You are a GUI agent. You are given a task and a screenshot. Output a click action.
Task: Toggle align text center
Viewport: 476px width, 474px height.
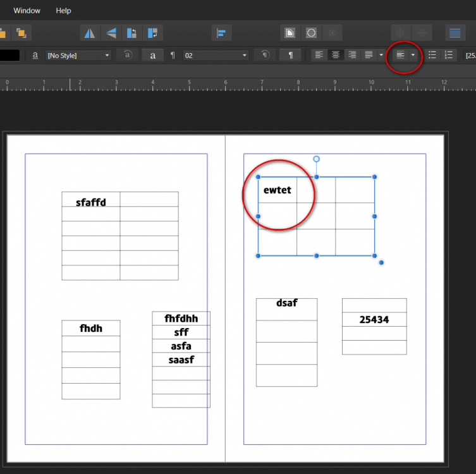336,56
